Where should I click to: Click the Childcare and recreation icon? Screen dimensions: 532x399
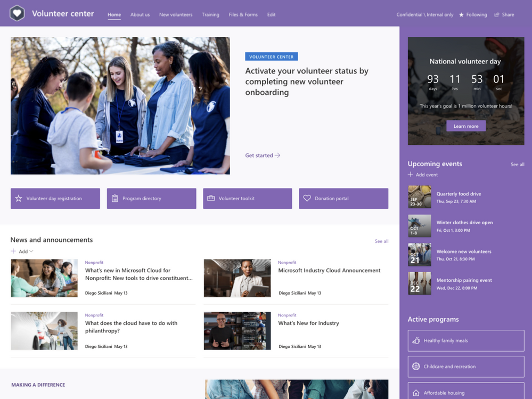(x=416, y=367)
